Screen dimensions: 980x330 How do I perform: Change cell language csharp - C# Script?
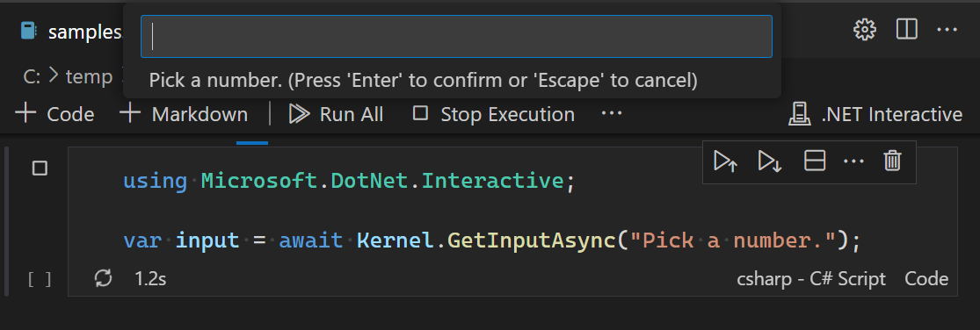[811, 279]
